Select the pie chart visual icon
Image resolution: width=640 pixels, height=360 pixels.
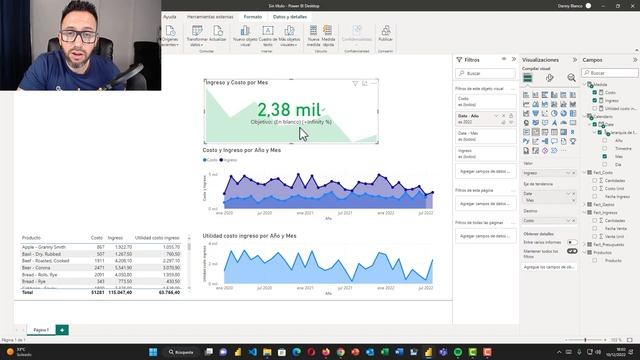(554, 113)
